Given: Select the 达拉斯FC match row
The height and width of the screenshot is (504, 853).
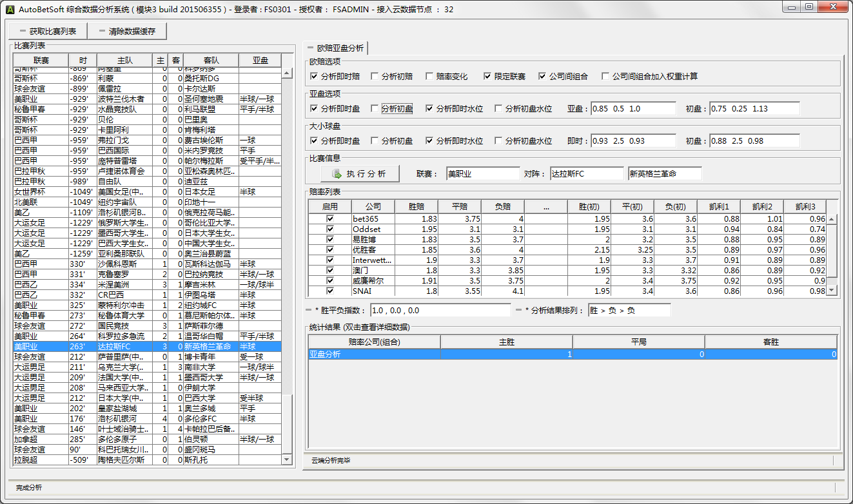Looking at the screenshot, I should pyautogui.click(x=115, y=346).
